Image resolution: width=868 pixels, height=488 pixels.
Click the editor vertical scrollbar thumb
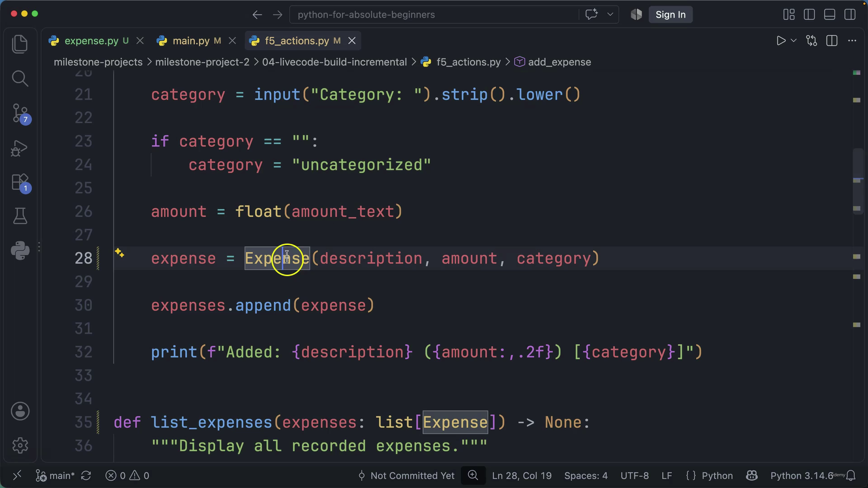tap(858, 182)
